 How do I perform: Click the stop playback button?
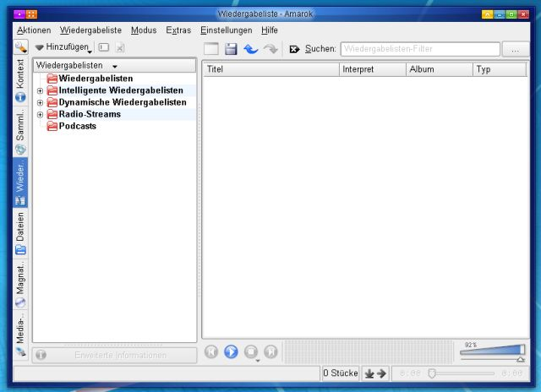[x=251, y=352]
